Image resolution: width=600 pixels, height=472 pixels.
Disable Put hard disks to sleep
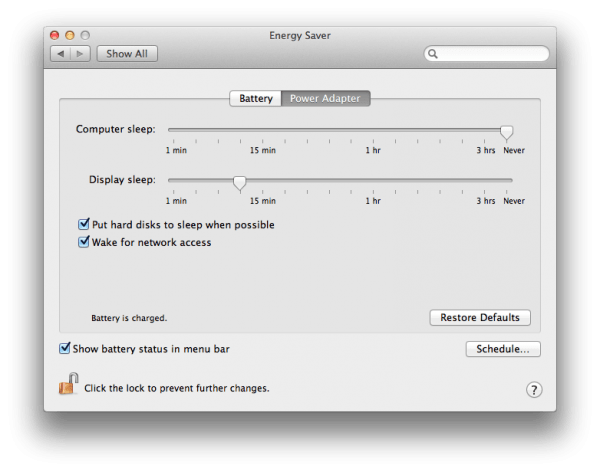84,225
